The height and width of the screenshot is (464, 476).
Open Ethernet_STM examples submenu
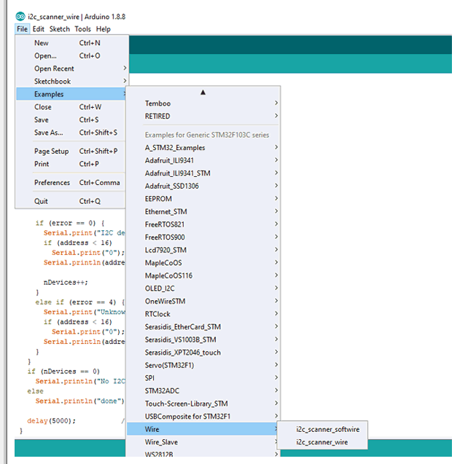tap(203, 211)
